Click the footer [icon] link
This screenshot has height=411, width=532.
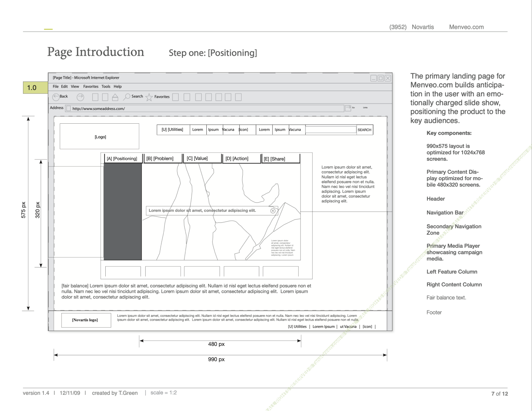[367, 327]
